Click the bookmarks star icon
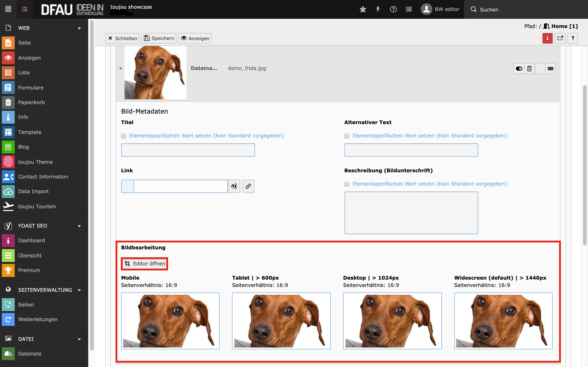The image size is (588, 367). point(363,9)
